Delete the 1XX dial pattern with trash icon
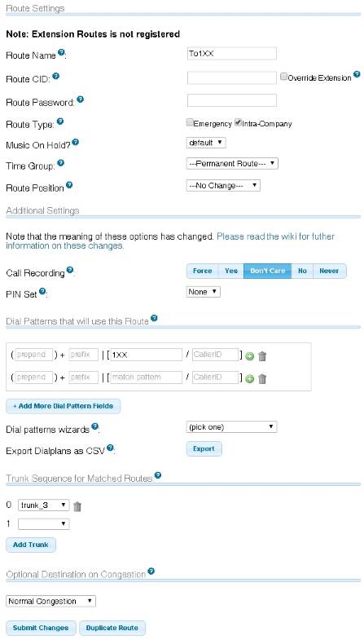The width and height of the screenshot is (364, 640). tap(262, 356)
